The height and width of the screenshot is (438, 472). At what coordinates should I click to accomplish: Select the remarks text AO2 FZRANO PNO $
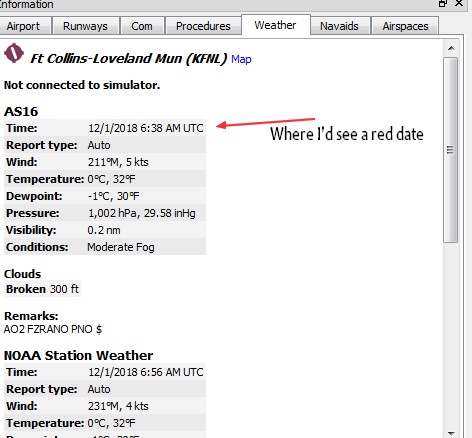[x=53, y=329]
